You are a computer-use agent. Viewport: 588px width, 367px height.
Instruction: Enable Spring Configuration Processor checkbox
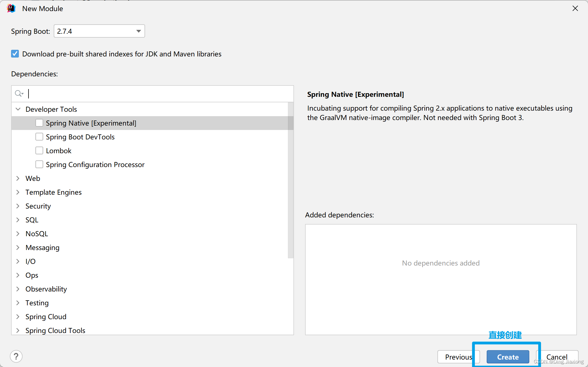(x=39, y=164)
